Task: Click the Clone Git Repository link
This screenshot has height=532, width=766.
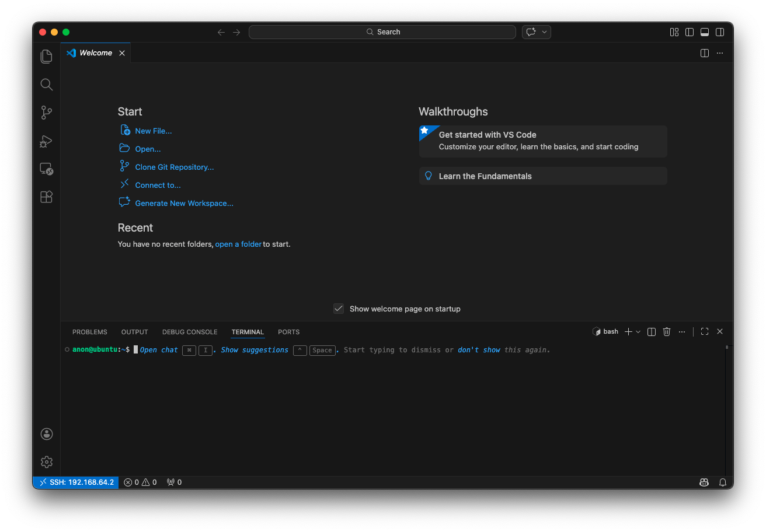Action: click(175, 167)
